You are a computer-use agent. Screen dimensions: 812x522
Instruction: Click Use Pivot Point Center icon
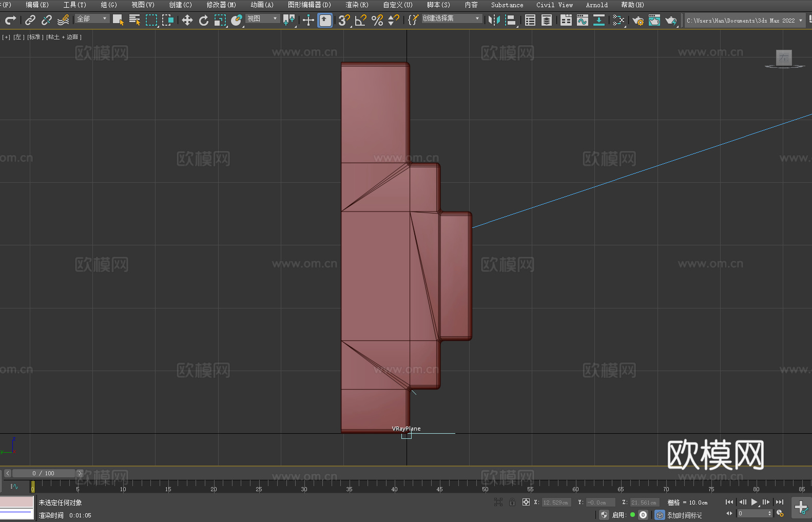[x=289, y=20]
